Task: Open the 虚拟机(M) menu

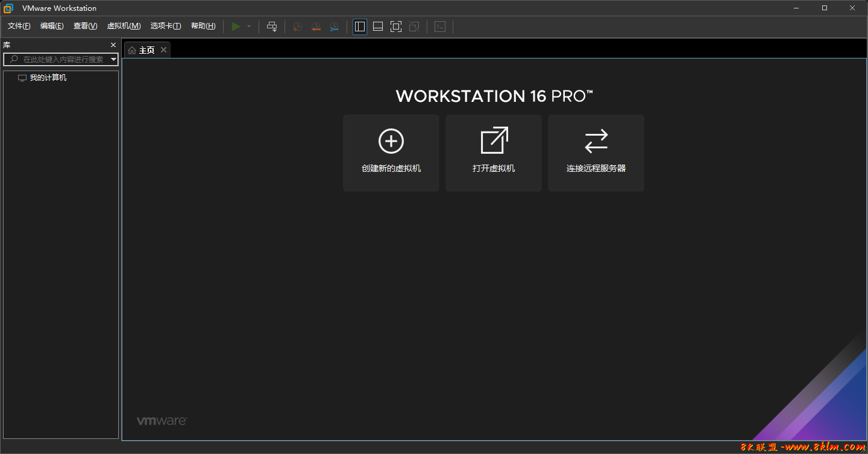Action: tap(124, 26)
